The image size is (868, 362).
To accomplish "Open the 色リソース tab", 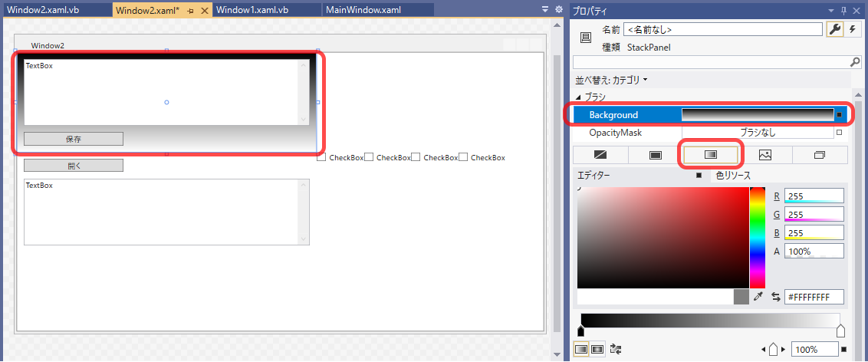I will click(734, 176).
